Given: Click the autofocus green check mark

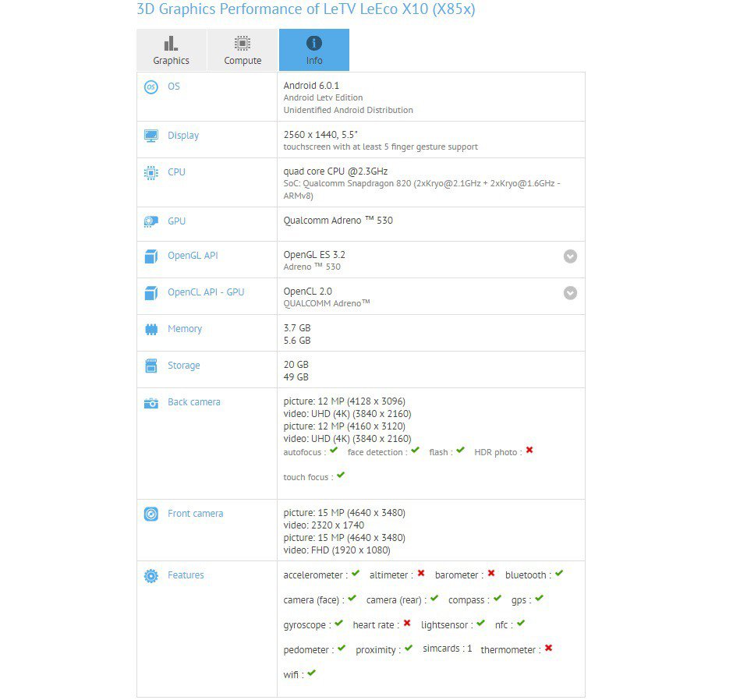Looking at the screenshot, I should 334,451.
